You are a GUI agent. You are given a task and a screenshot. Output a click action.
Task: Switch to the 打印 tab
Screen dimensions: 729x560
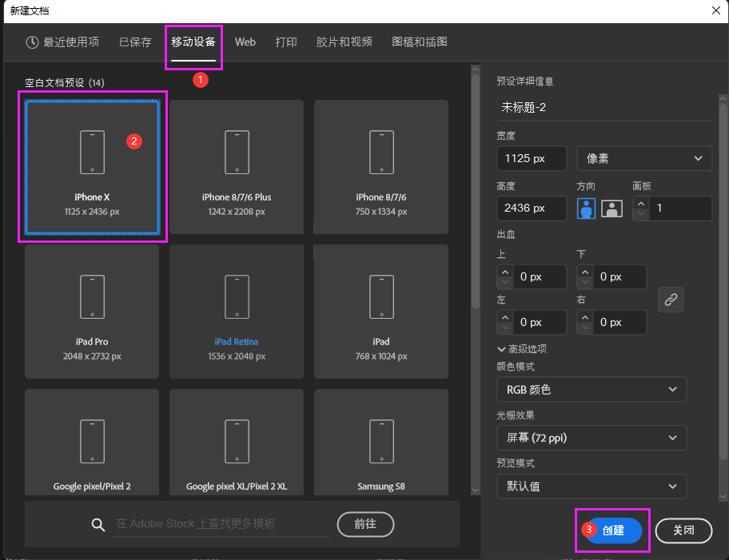(286, 42)
